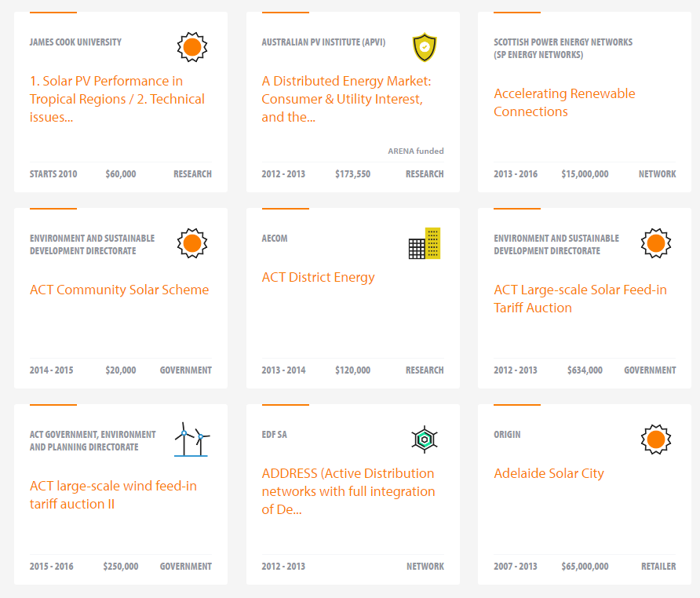Click 'SCOTTISH POWER ENERGY NETWORKS' label
This screenshot has height=598, width=700.
click(x=563, y=48)
